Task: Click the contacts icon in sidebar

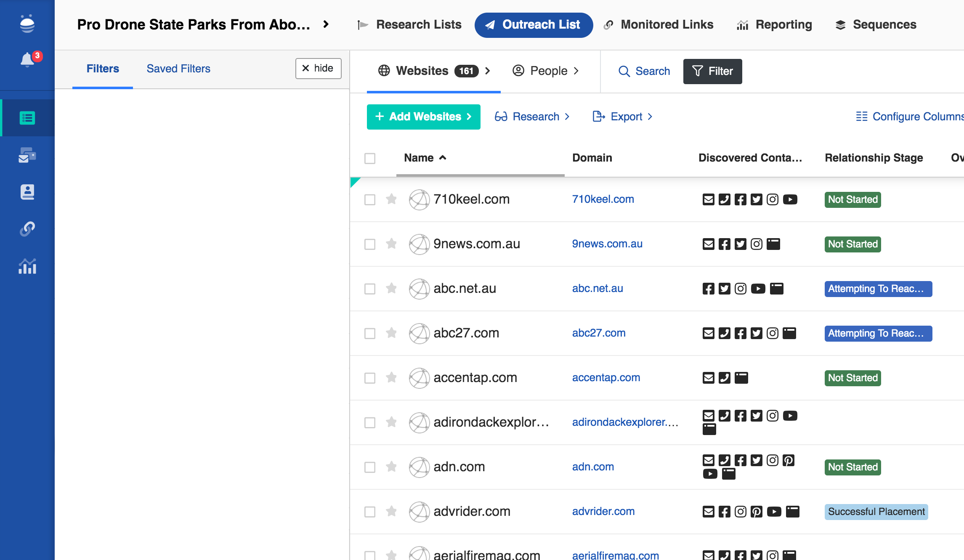Action: 27,192
